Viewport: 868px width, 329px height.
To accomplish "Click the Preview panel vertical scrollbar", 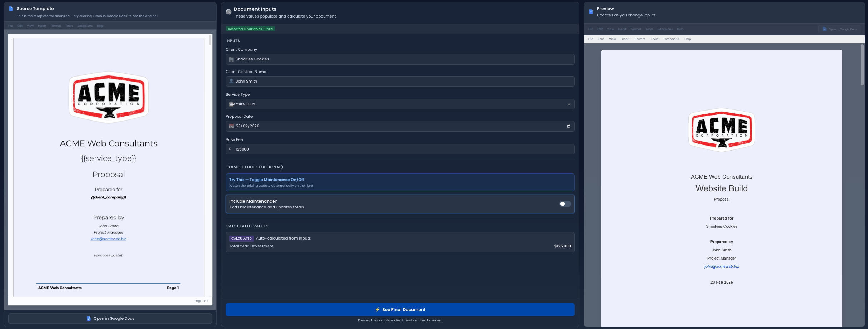I will [862, 65].
